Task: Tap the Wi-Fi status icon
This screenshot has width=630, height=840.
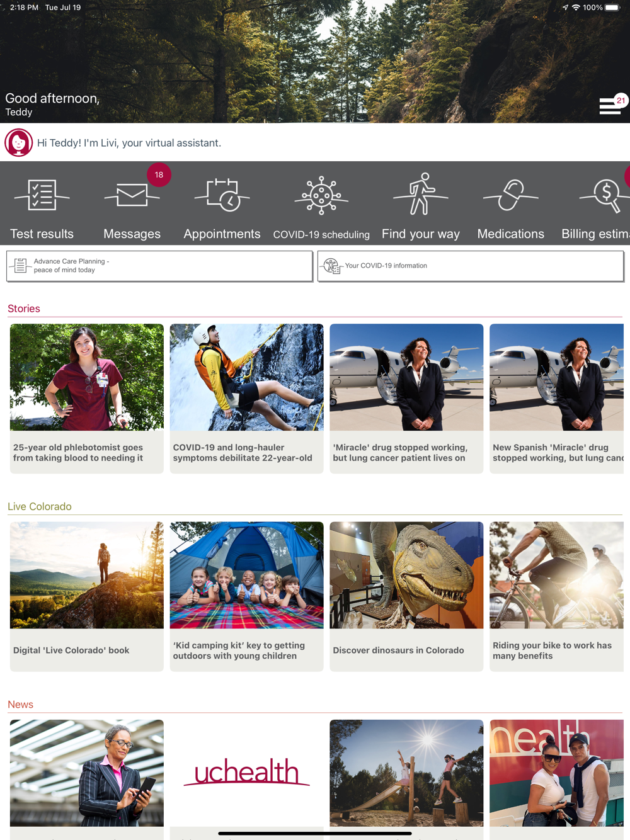Action: coord(576,8)
